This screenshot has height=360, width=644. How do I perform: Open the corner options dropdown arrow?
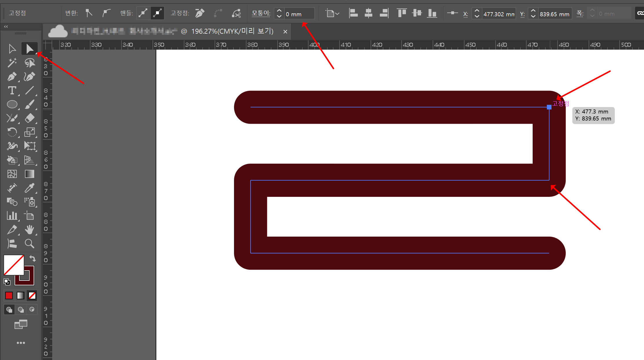click(x=337, y=13)
